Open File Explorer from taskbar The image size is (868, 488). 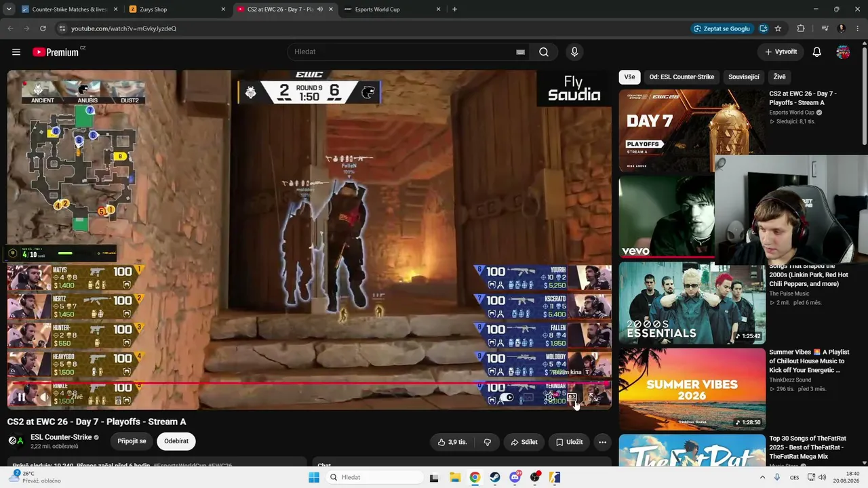point(454,477)
